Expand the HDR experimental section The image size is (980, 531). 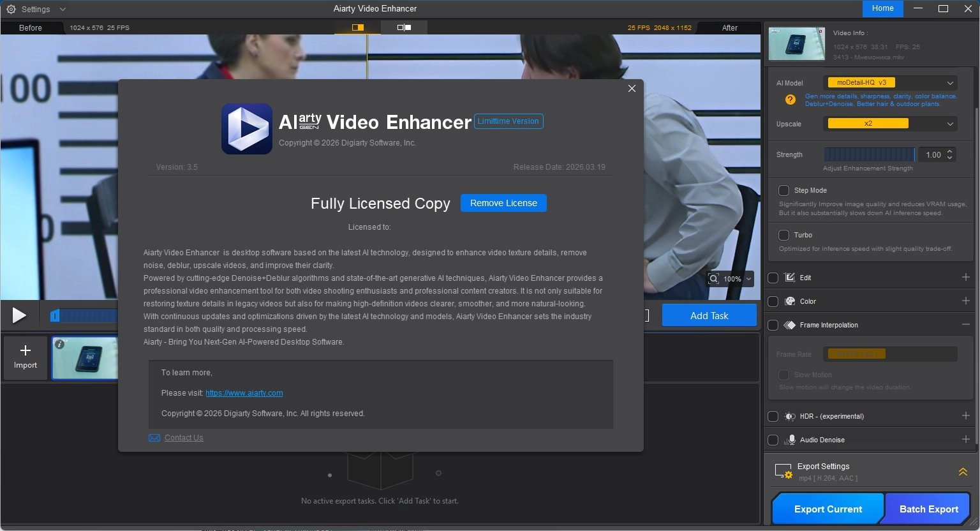(x=965, y=415)
